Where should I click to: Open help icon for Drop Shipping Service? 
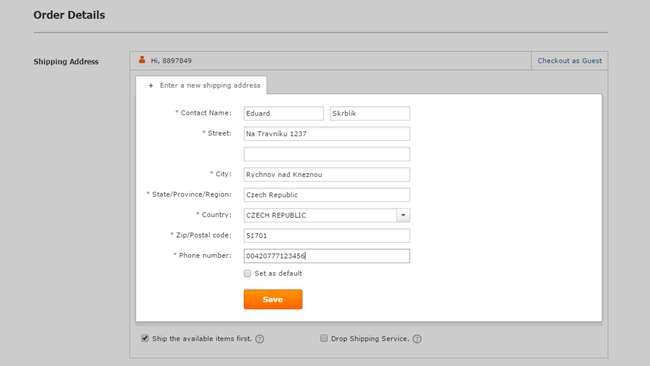point(417,339)
